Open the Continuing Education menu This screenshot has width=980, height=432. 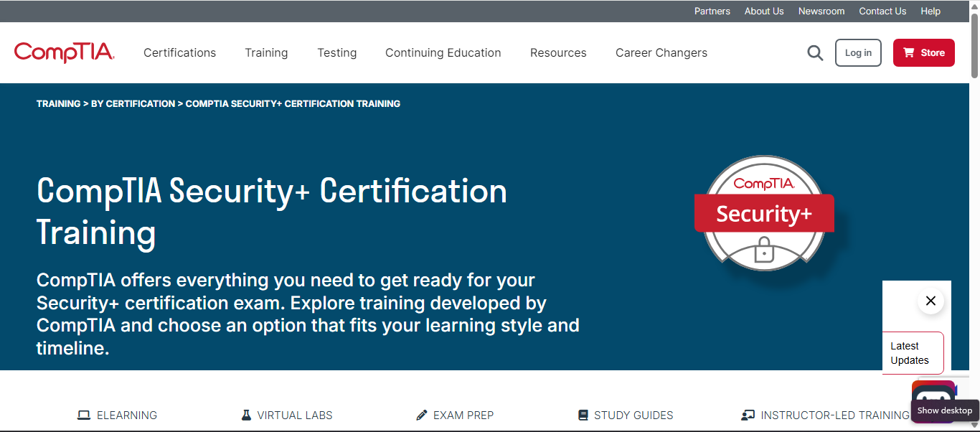click(443, 53)
